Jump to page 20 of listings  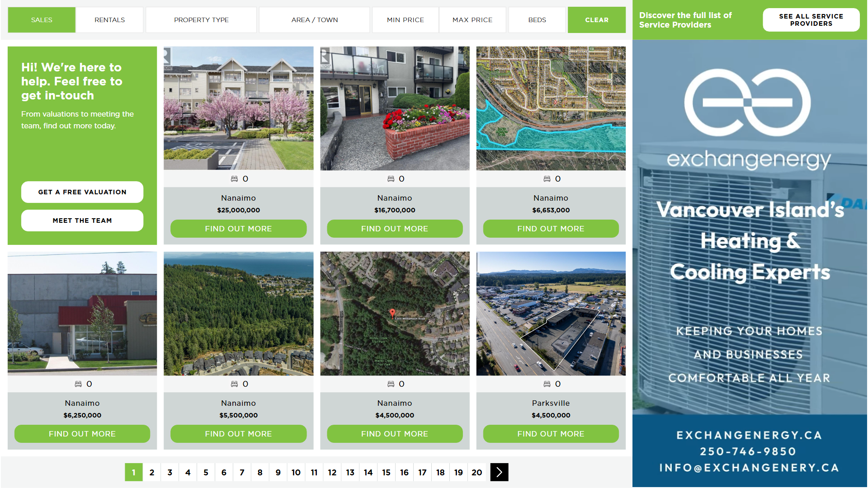[x=476, y=472]
